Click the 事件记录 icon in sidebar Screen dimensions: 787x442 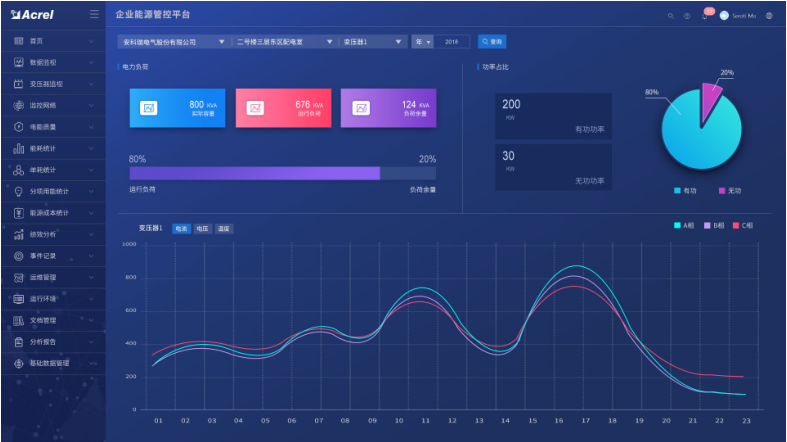pyautogui.click(x=19, y=256)
